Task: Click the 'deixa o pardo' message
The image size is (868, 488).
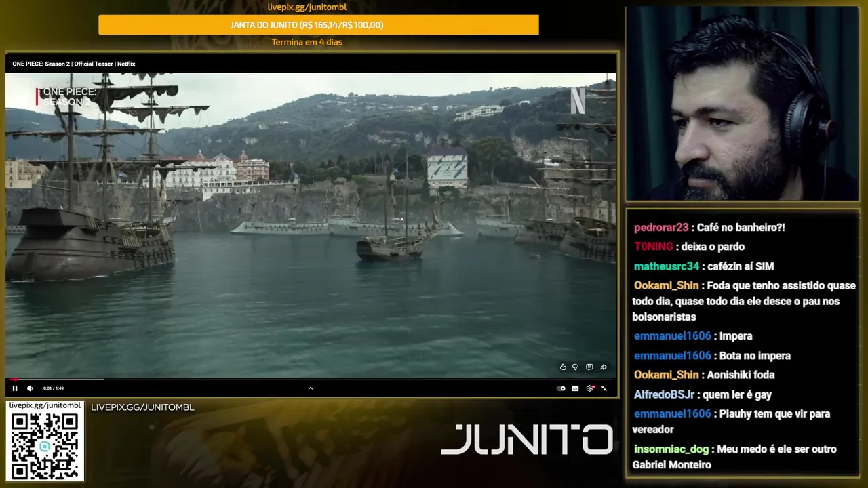Action: (713, 247)
